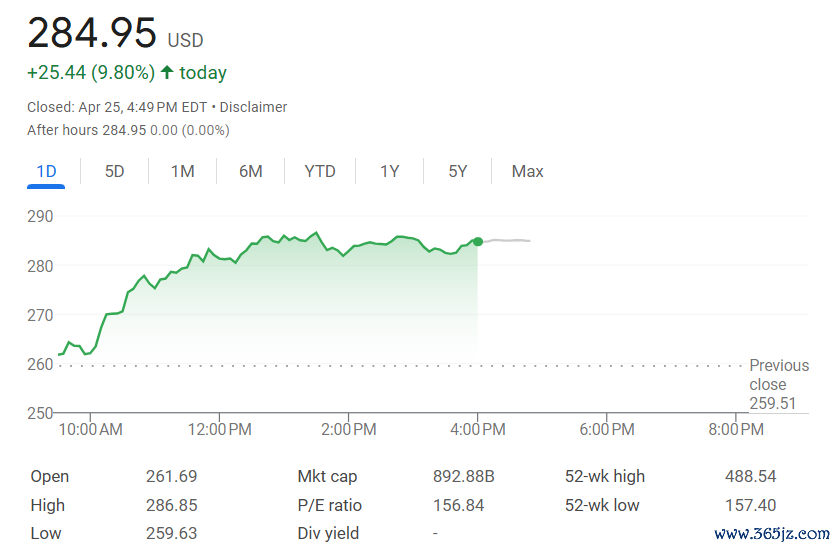Screen dimensions: 837x549
Task: Select the YTD chart tab
Action: (x=320, y=171)
